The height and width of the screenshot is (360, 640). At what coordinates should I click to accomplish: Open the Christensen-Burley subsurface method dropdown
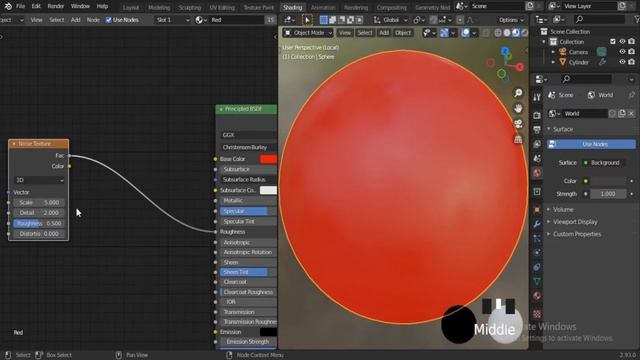tap(248, 147)
